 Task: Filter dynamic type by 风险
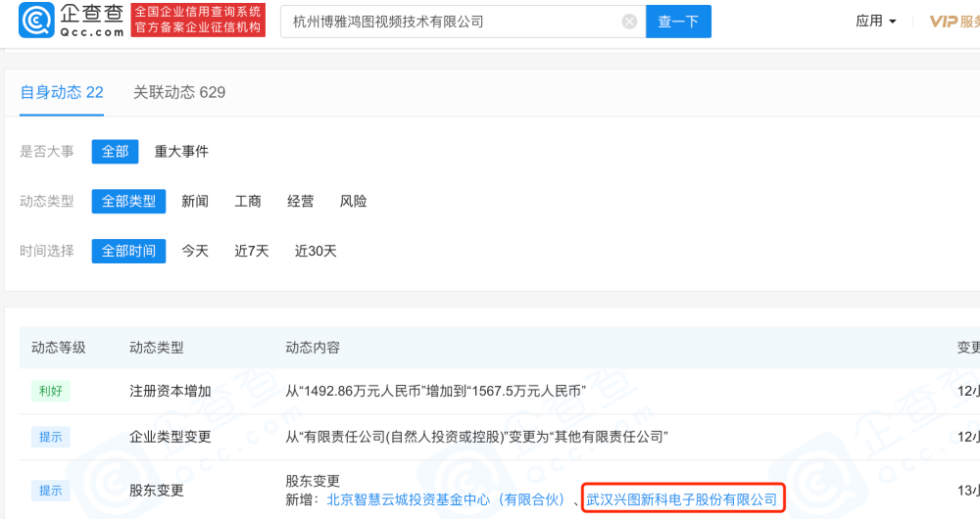pos(353,201)
